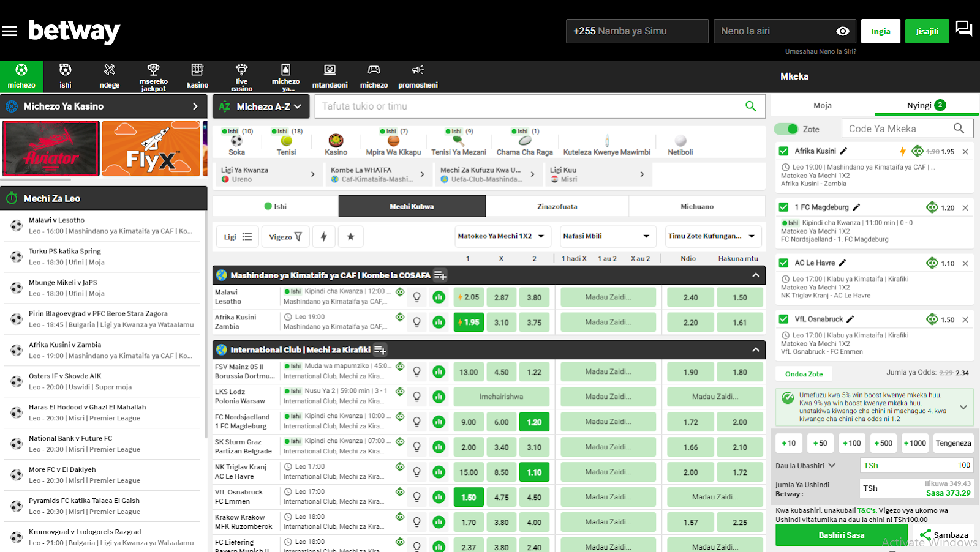Add +500 to stake amount
This screenshot has height=552, width=980.
coord(883,443)
